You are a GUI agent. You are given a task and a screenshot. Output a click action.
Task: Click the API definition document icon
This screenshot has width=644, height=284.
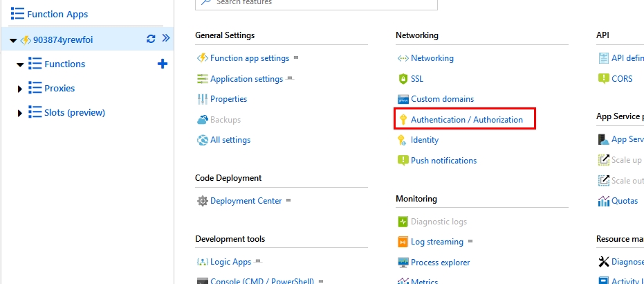[x=603, y=58]
